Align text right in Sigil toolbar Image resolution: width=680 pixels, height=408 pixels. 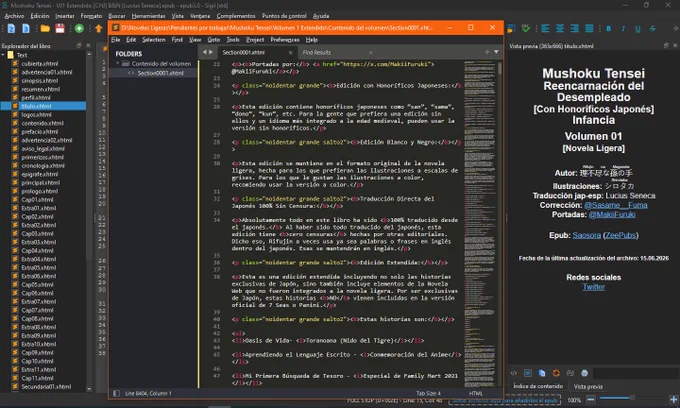click(575, 29)
